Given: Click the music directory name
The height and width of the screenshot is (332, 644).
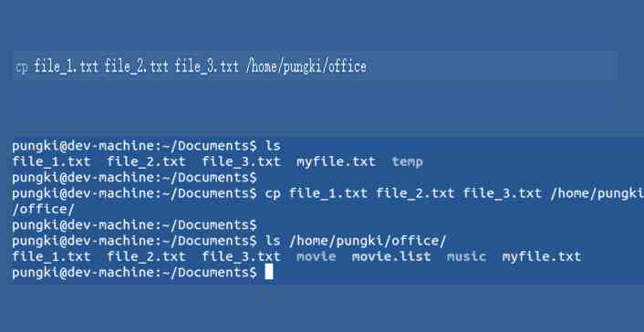Looking at the screenshot, I should [x=466, y=257].
